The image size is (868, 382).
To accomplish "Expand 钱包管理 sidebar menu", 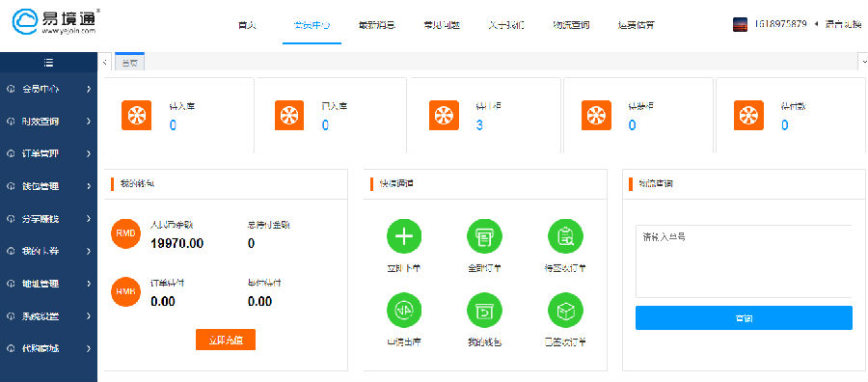I will (49, 186).
